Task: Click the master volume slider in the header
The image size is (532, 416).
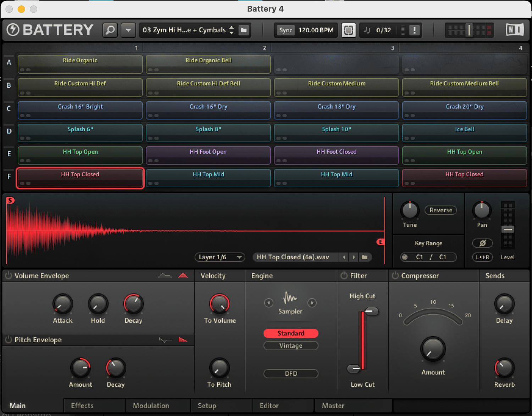Action: (x=469, y=30)
